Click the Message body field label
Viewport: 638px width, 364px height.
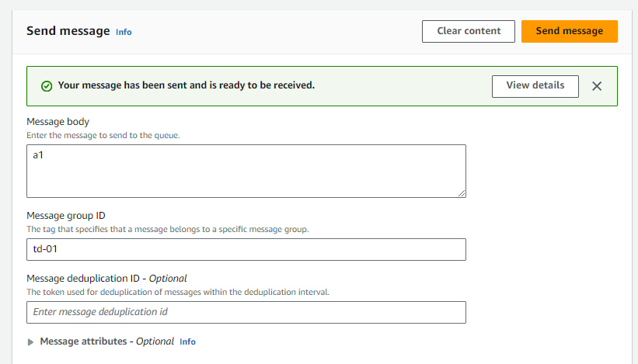(58, 122)
